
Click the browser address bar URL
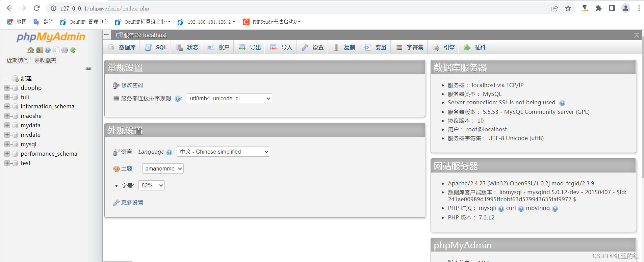(105, 8)
